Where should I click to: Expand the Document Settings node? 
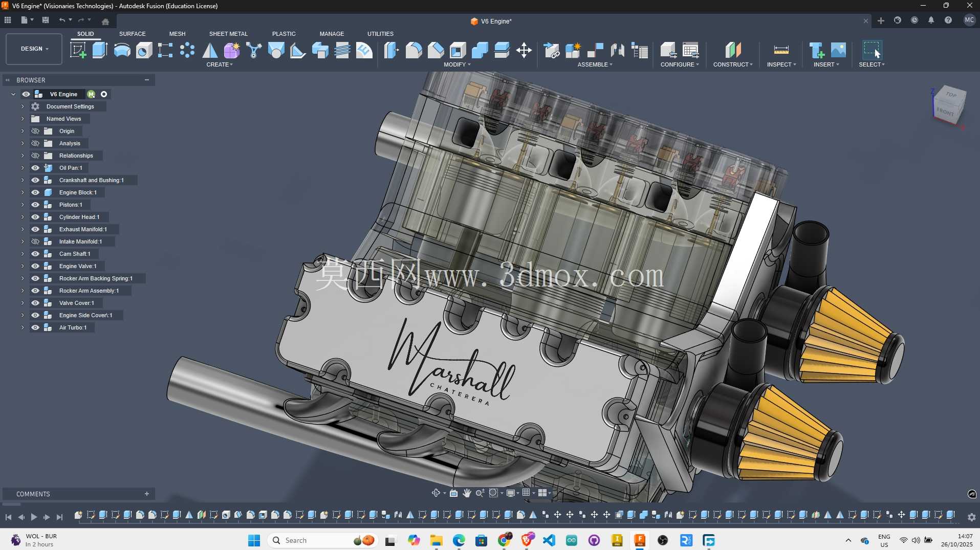pyautogui.click(x=23, y=106)
